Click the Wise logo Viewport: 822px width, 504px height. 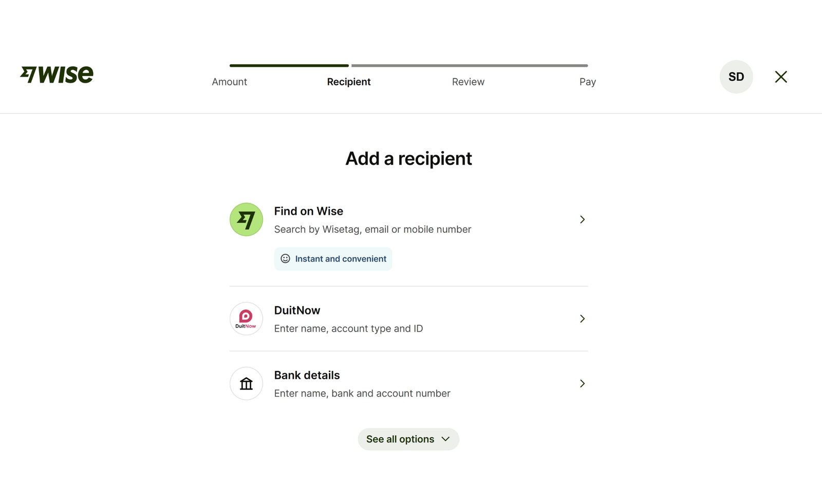pyautogui.click(x=57, y=74)
